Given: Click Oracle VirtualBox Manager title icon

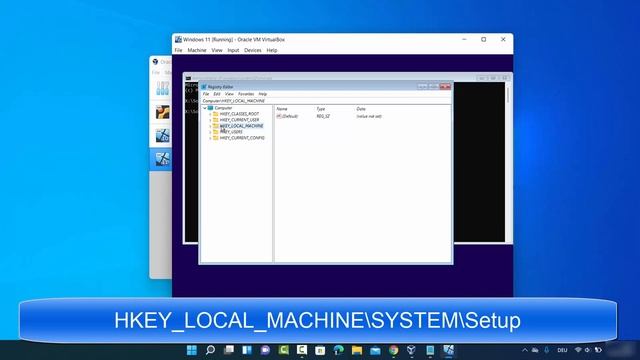Looking at the screenshot, I should click(x=155, y=62).
